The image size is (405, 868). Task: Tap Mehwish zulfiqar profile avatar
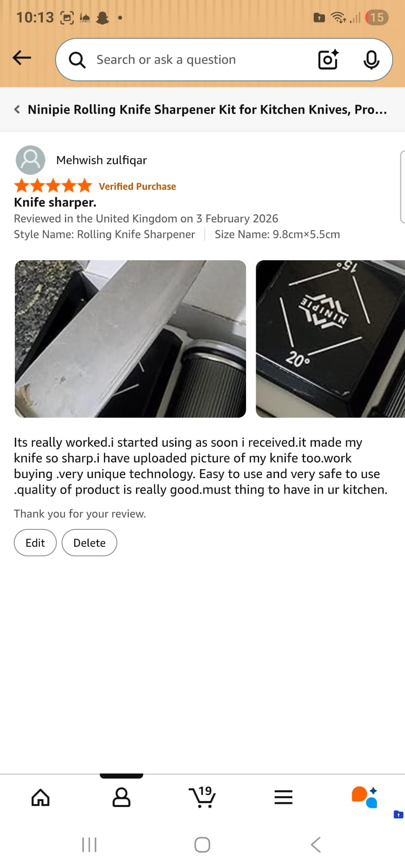tap(31, 160)
